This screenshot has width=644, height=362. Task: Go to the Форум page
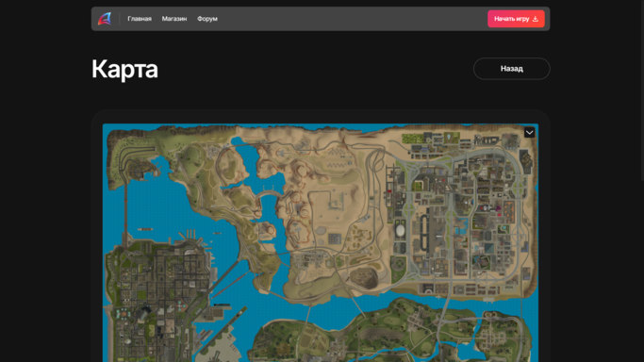tap(207, 19)
